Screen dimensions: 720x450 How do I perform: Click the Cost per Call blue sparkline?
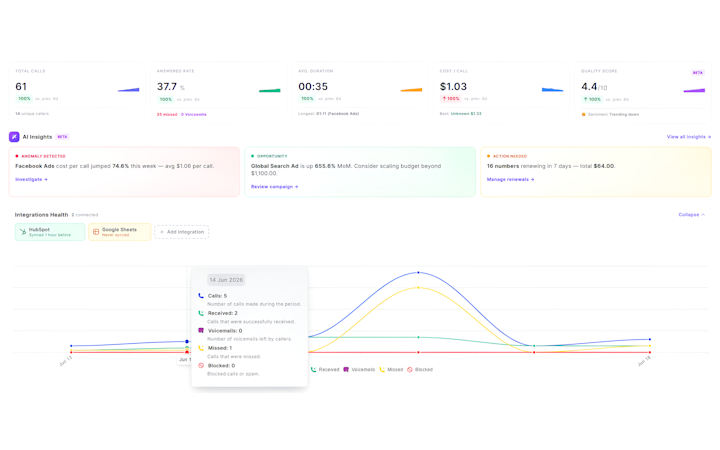click(x=552, y=90)
